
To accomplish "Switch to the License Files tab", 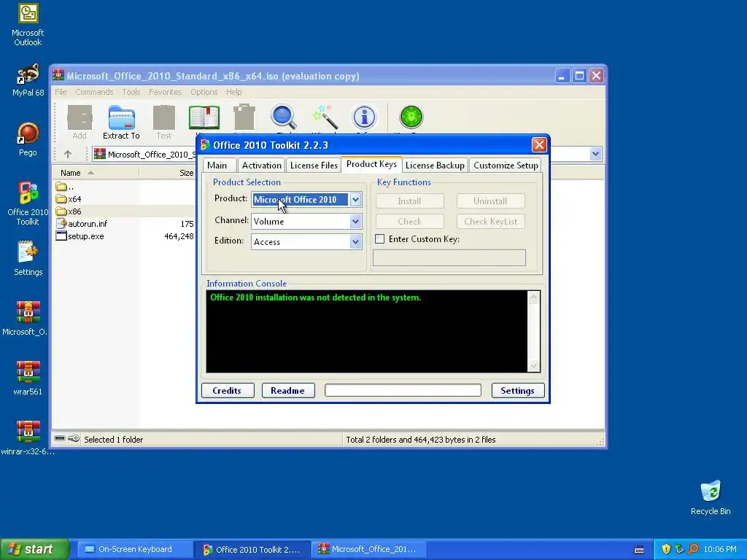I will click(314, 166).
